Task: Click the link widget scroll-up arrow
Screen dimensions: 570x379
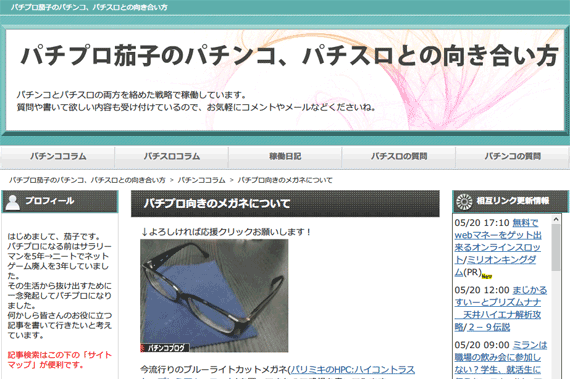Action: pyautogui.click(x=555, y=219)
